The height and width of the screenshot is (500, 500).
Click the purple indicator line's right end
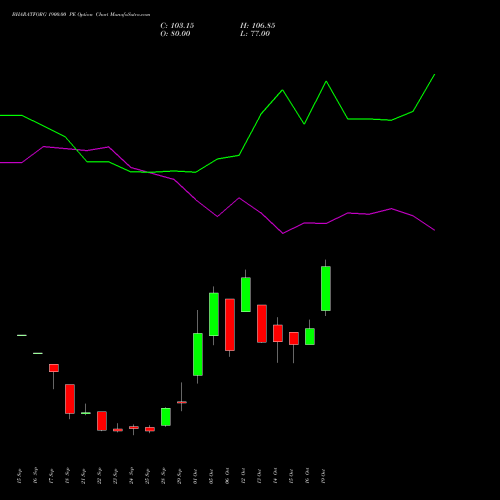click(434, 230)
